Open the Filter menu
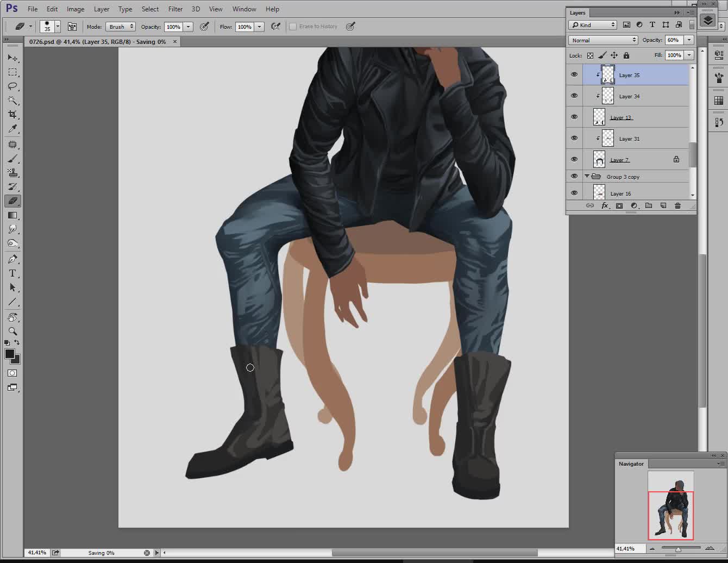 click(175, 9)
